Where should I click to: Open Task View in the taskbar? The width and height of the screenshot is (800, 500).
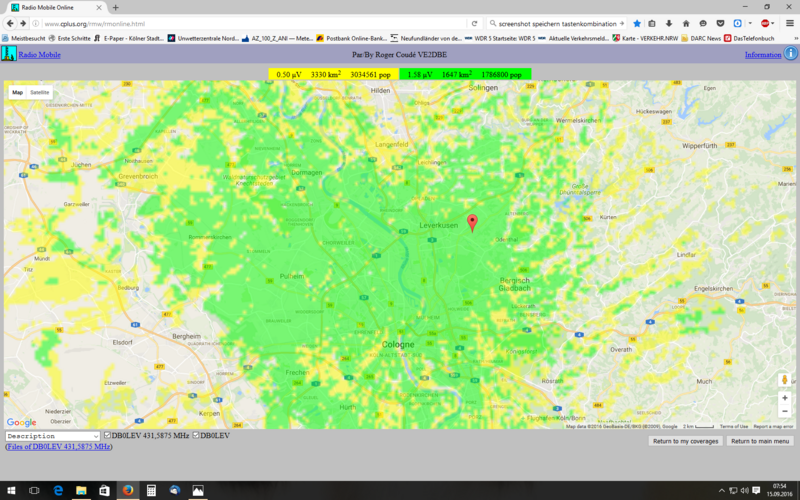tap(34, 490)
